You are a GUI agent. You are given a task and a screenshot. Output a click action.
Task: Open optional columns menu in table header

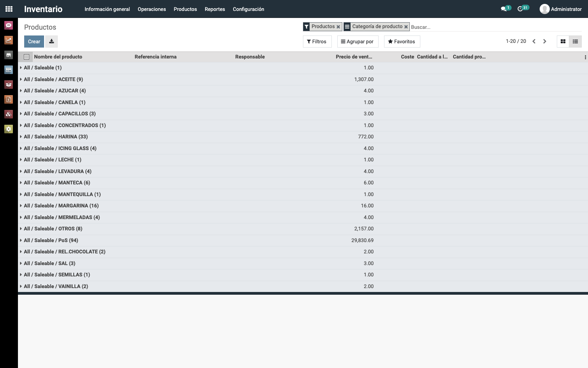coord(585,57)
